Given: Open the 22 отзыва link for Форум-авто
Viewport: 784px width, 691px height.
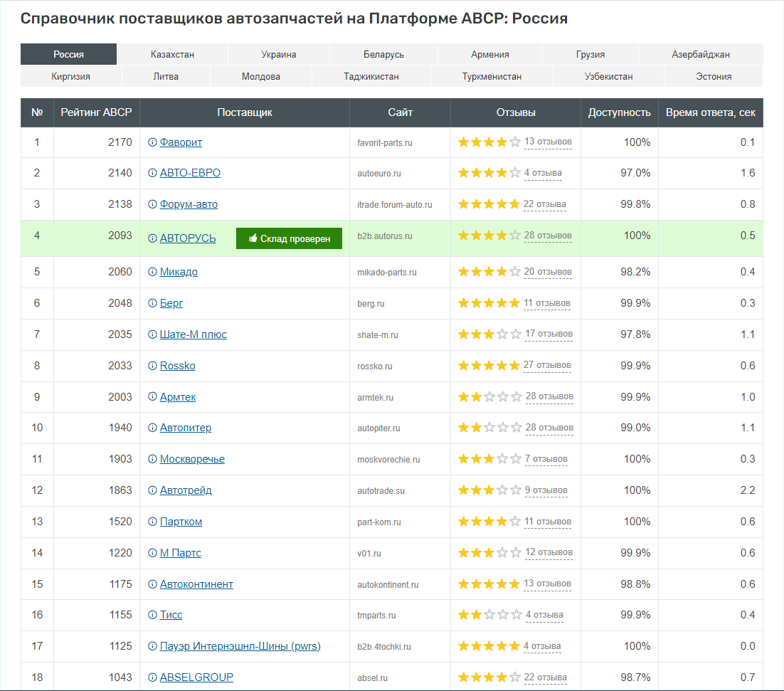Looking at the screenshot, I should 545,204.
